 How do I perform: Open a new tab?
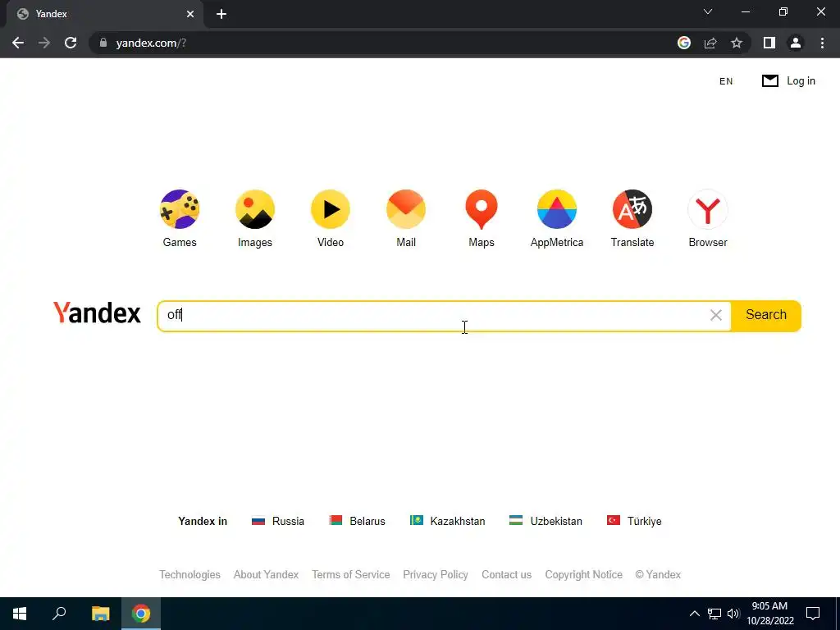click(x=221, y=14)
